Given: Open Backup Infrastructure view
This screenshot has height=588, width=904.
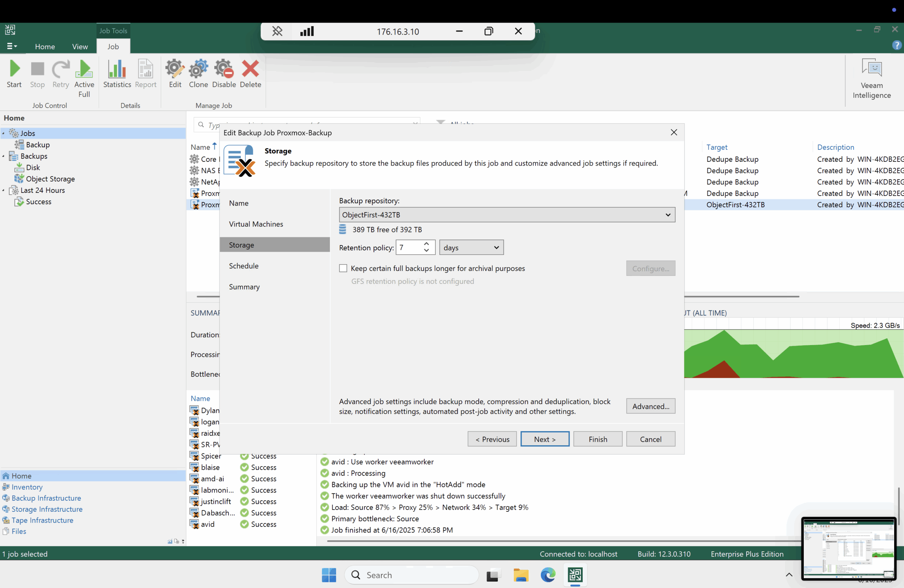Looking at the screenshot, I should pyautogui.click(x=46, y=498).
